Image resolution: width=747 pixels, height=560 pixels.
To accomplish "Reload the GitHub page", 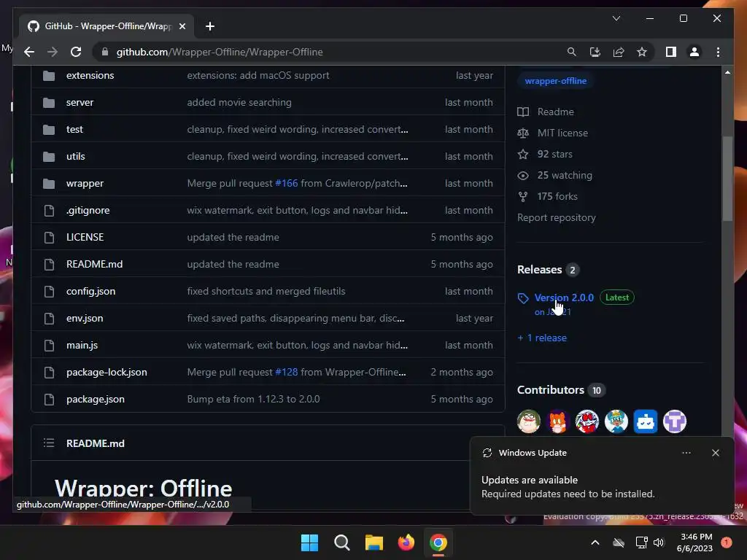I will point(76,52).
